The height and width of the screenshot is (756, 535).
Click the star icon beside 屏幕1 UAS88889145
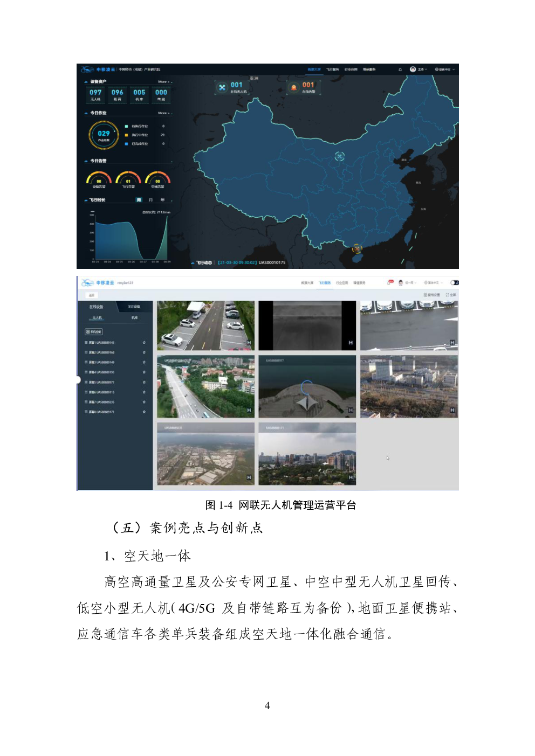(x=144, y=343)
